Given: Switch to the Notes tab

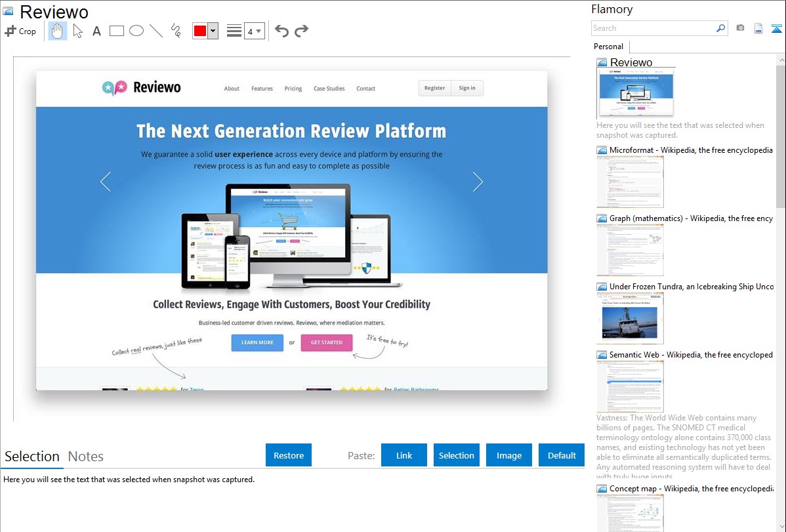Looking at the screenshot, I should [x=86, y=457].
